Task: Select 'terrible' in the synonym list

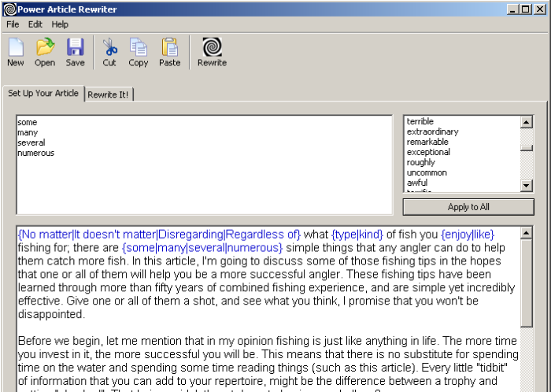Action: [420, 121]
